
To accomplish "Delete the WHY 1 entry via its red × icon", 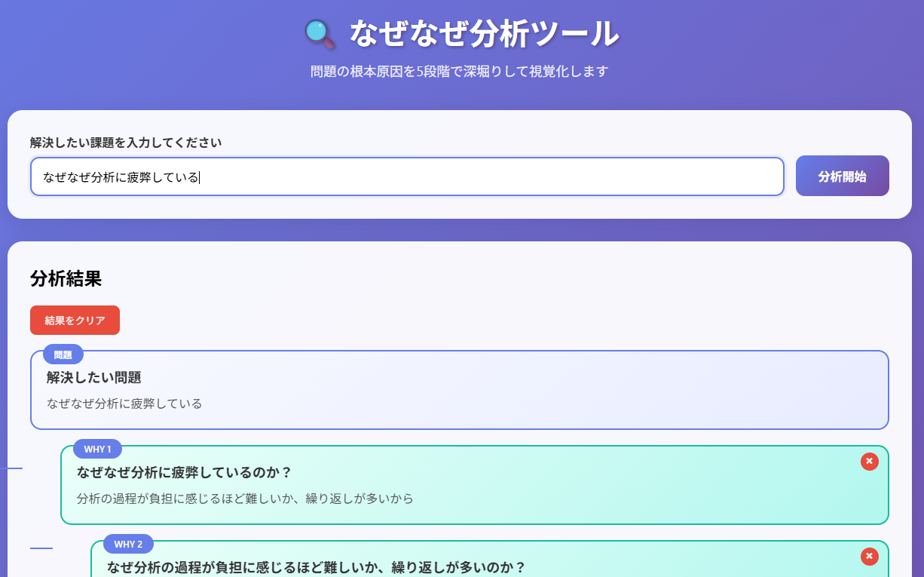I will [869, 461].
